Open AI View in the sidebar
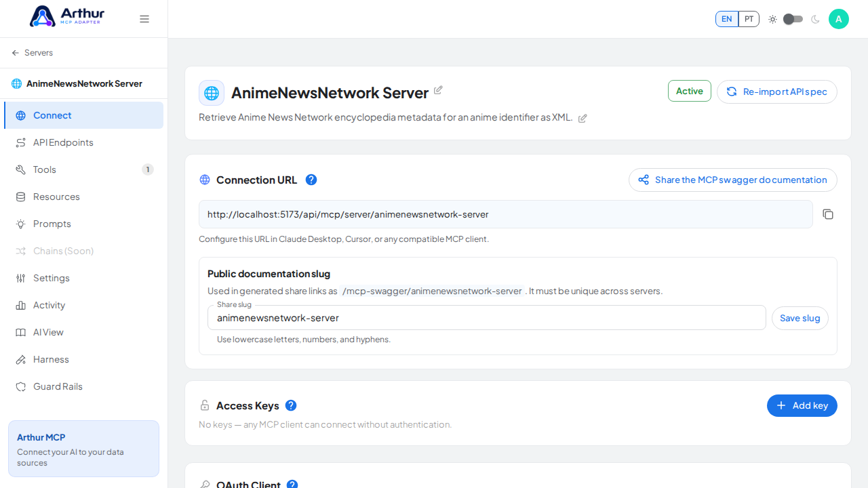Image resolution: width=868 pixels, height=488 pixels. pyautogui.click(x=84, y=332)
